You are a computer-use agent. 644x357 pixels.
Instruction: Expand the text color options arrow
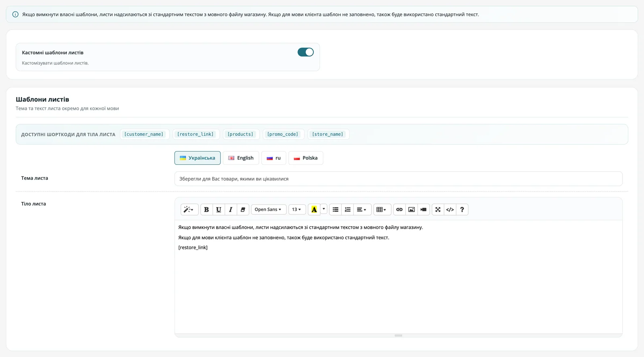pos(324,210)
